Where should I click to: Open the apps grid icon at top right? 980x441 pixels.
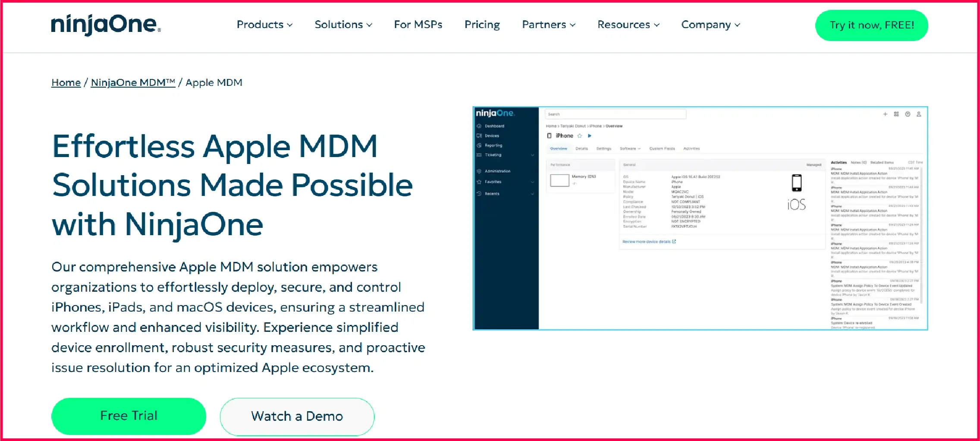tap(896, 114)
